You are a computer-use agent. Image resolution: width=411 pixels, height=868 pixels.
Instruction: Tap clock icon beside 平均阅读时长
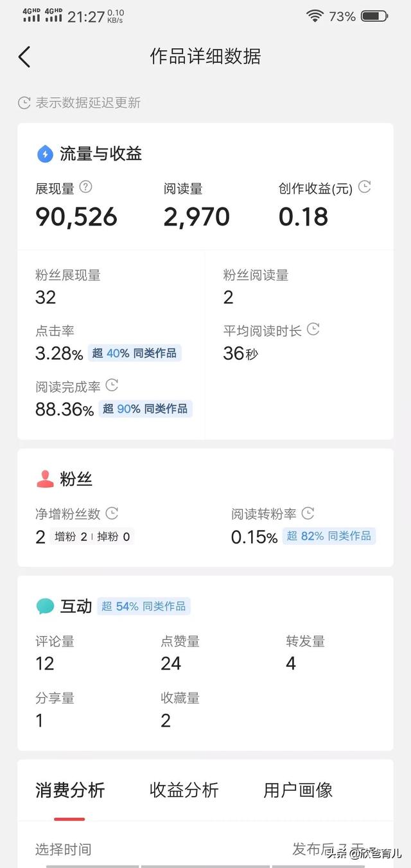click(313, 330)
